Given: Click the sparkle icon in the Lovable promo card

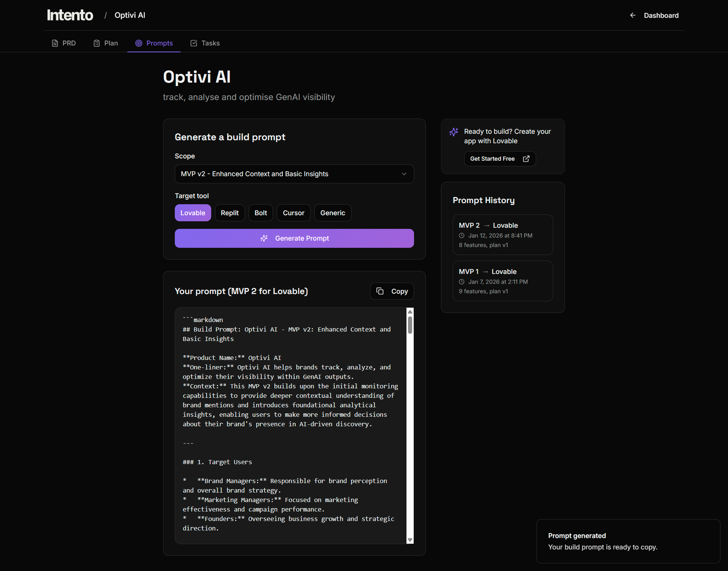Looking at the screenshot, I should click(454, 132).
